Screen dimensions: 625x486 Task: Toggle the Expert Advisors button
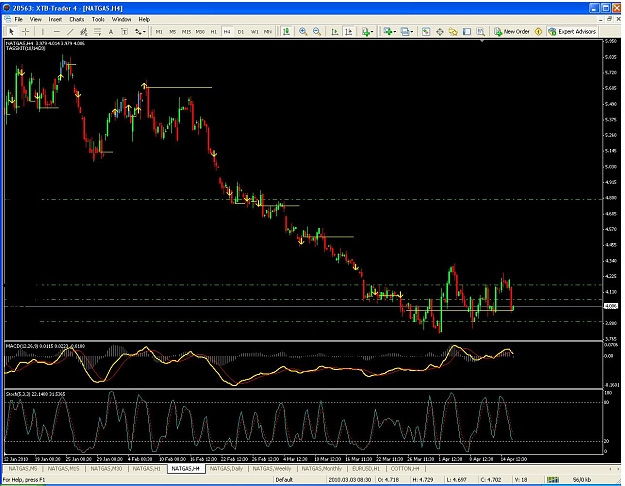[x=572, y=31]
